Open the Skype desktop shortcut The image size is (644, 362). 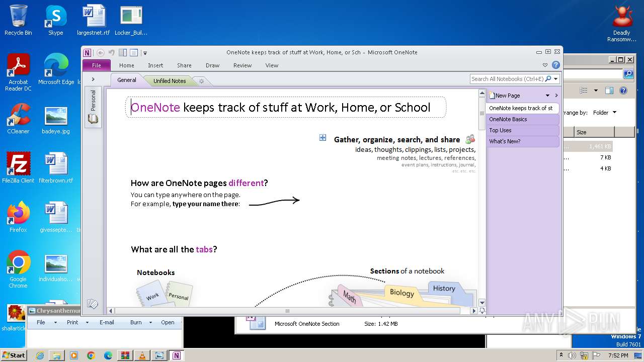point(56,20)
